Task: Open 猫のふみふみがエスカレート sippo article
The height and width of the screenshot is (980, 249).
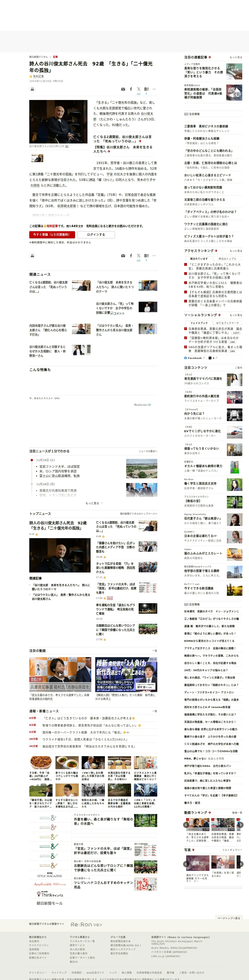Action: (203, 553)
